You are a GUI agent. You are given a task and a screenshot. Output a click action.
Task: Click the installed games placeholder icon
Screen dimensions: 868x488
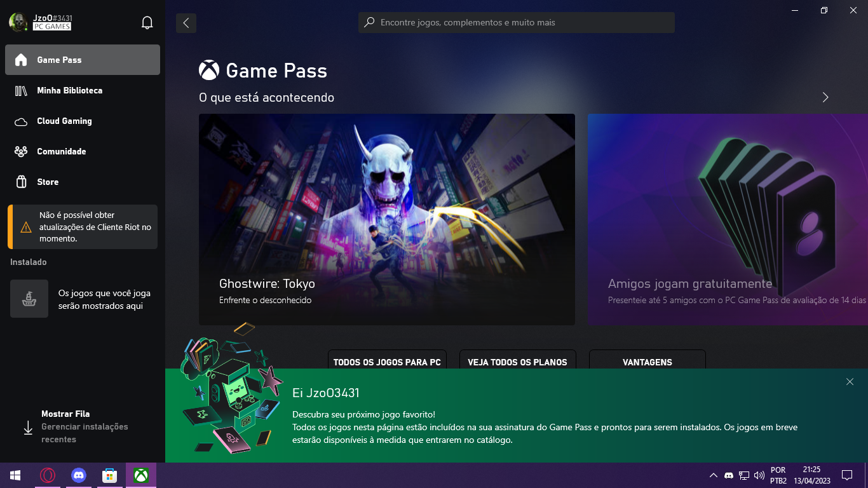pos(29,299)
